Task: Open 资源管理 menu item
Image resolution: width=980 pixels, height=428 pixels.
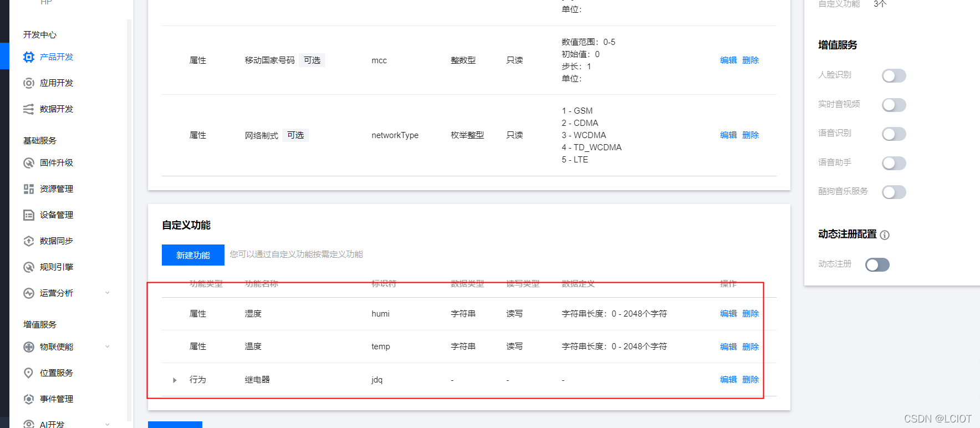Action: [57, 189]
